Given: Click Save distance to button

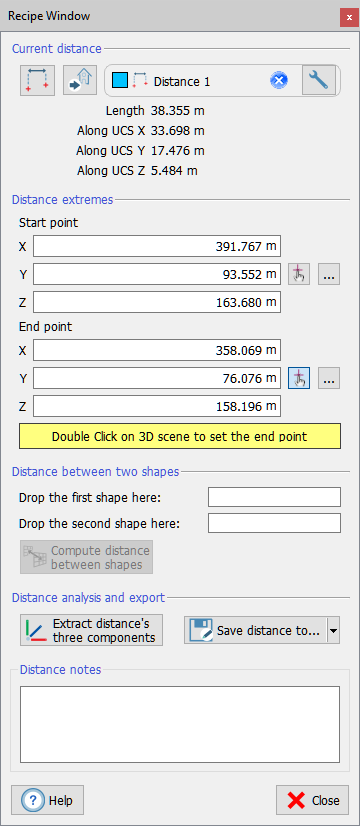Looking at the screenshot, I should tap(256, 631).
